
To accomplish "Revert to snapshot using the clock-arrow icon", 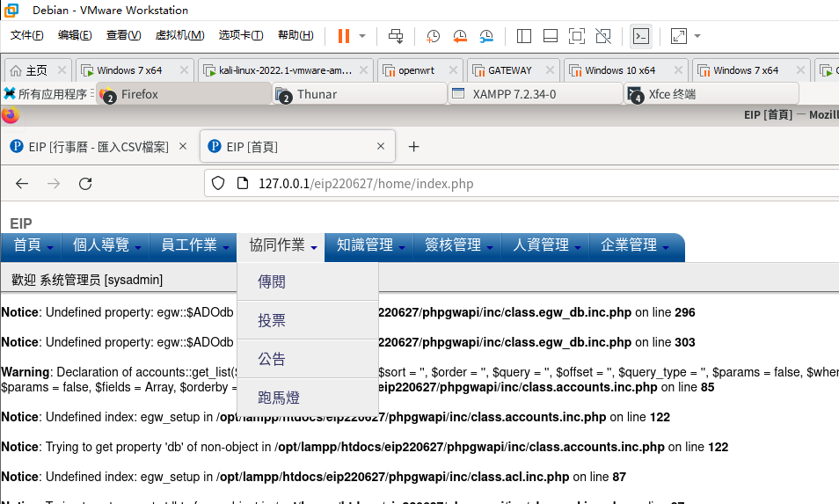I will coord(460,36).
